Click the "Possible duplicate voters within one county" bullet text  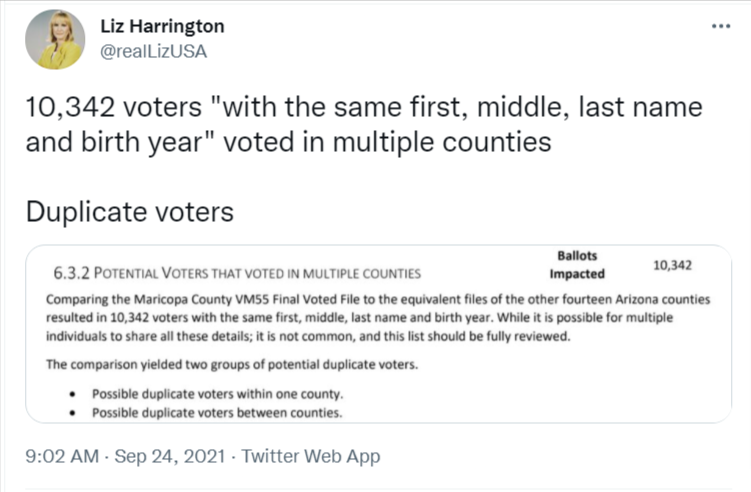point(216,393)
